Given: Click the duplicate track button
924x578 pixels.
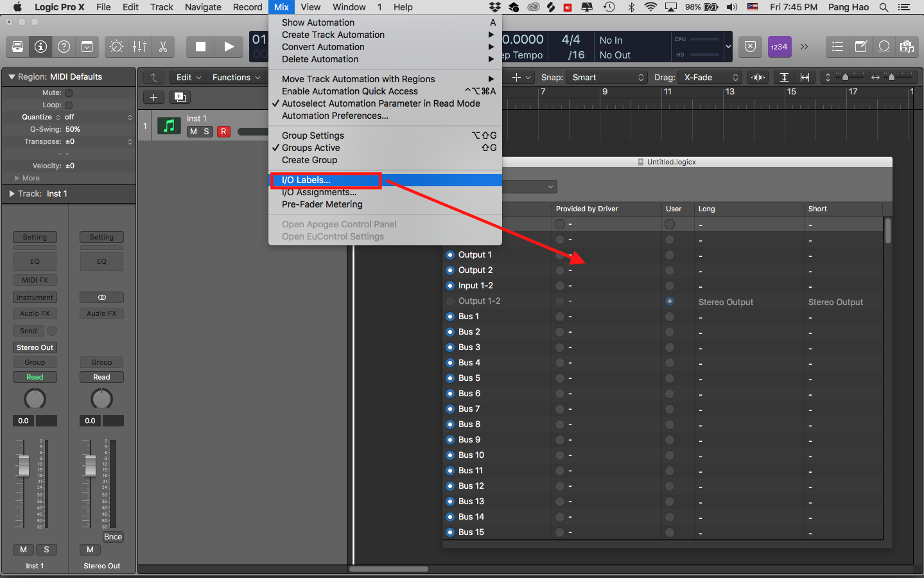Looking at the screenshot, I should click(x=180, y=97).
